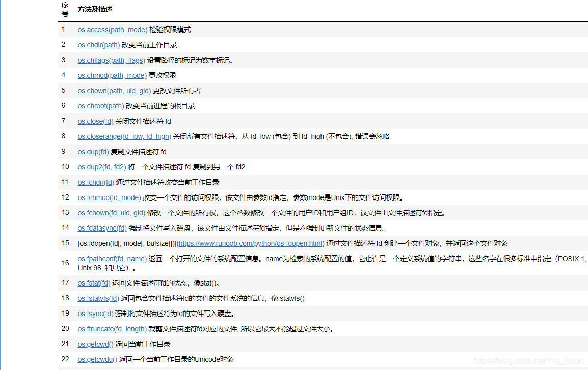Open the os.close(fd) link
Screen dimensions: 588x370
(95, 121)
